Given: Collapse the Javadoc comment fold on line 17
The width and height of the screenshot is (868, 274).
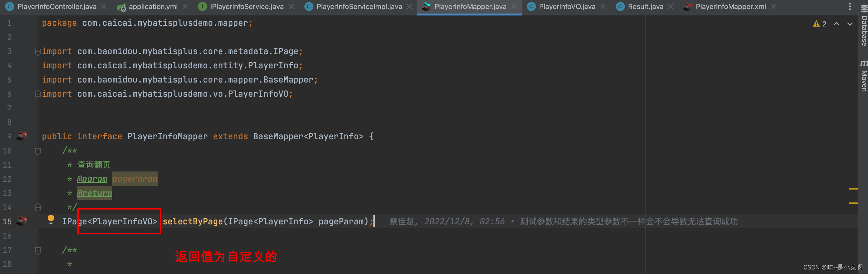Looking at the screenshot, I should [38, 250].
